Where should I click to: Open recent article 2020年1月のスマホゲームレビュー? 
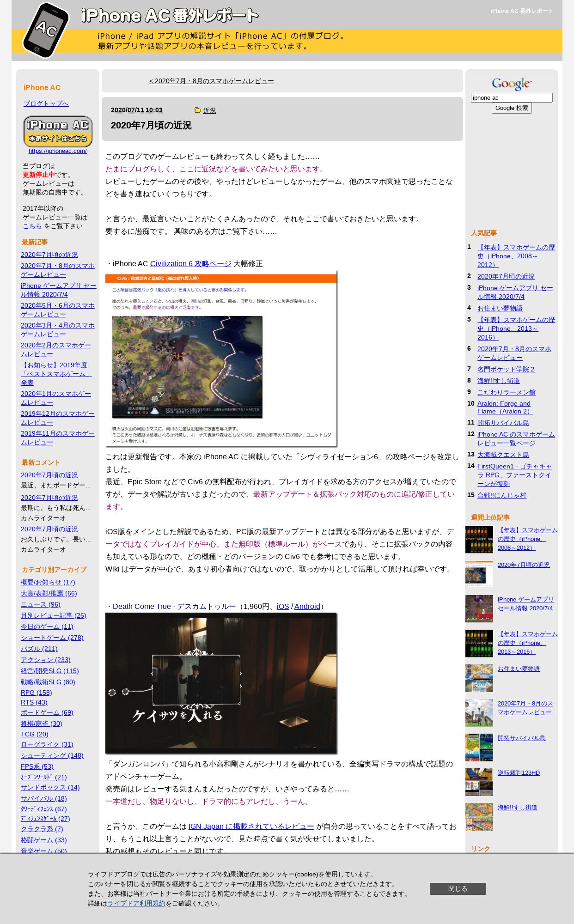(x=55, y=398)
